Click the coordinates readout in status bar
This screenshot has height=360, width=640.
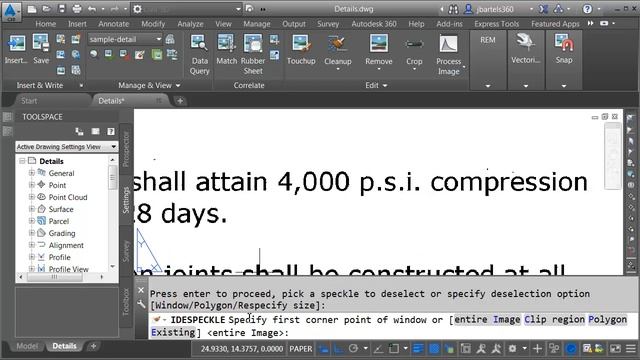242,349
